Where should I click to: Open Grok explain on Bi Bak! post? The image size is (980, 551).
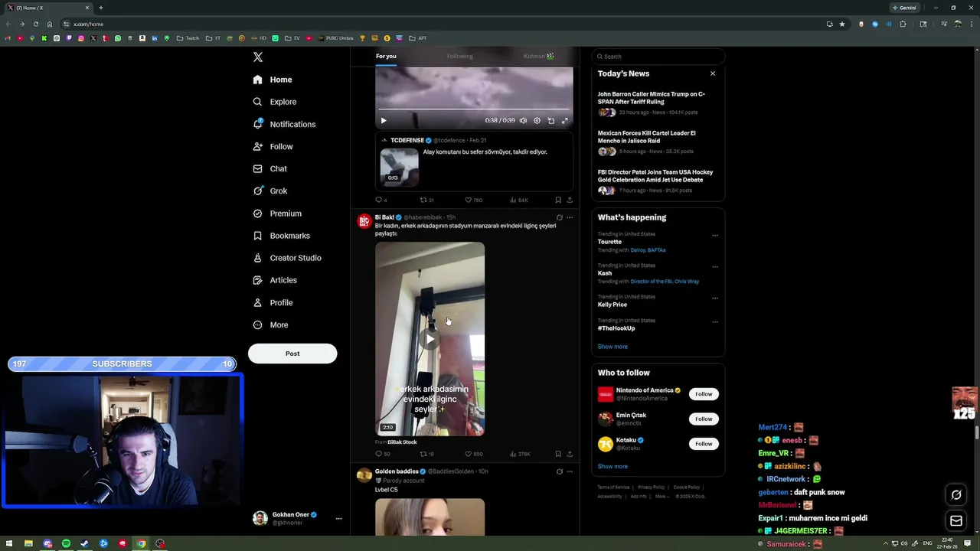[559, 217]
